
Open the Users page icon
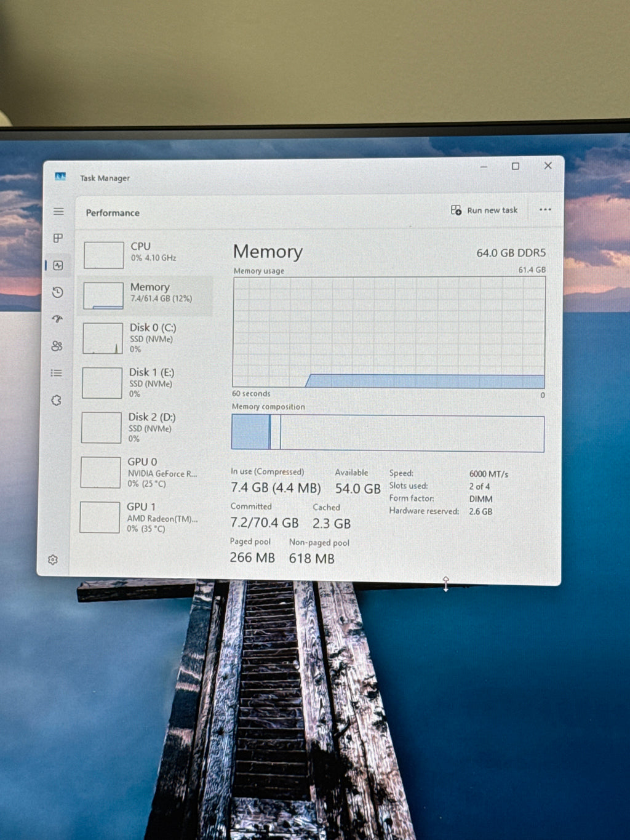tap(57, 346)
